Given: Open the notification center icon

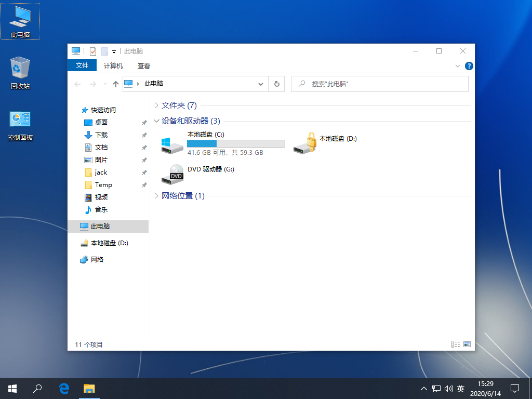Looking at the screenshot, I should point(515,389).
